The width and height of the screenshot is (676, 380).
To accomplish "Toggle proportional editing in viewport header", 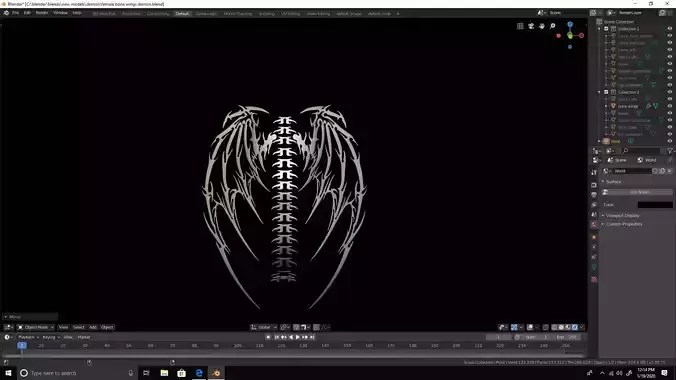I will click(316, 327).
